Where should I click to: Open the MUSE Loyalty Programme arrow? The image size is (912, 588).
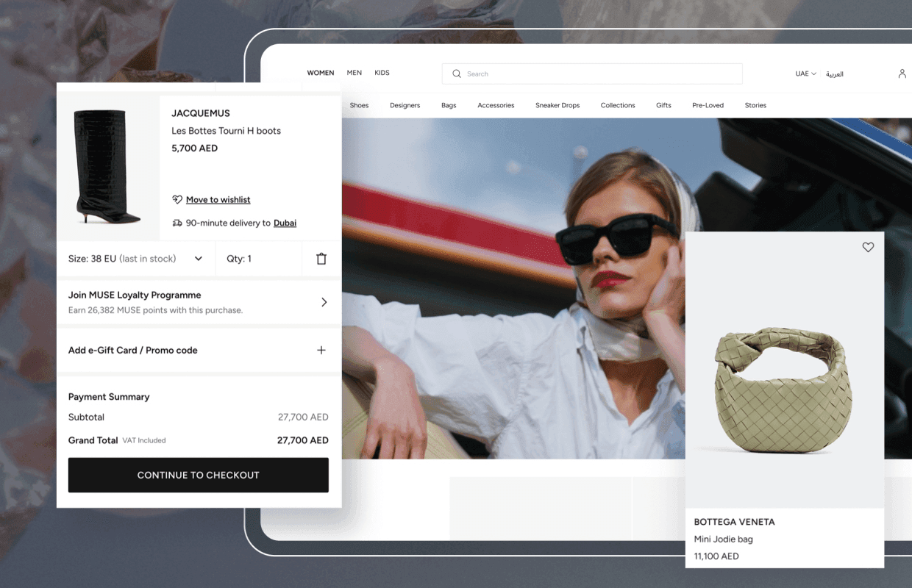coord(324,302)
